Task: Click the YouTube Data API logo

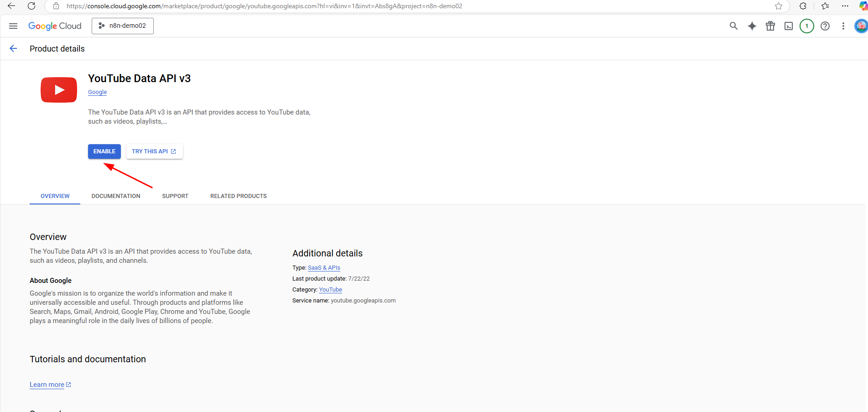Action: (59, 90)
